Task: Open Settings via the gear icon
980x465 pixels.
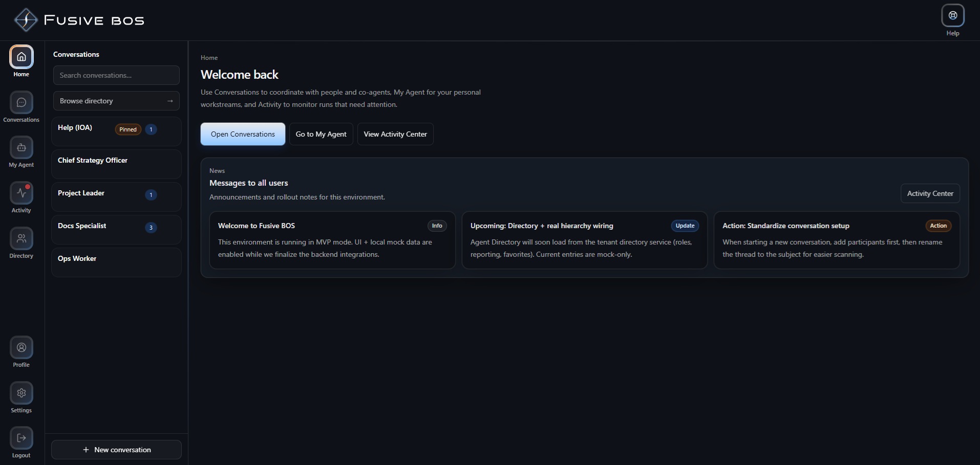Action: tap(20, 393)
